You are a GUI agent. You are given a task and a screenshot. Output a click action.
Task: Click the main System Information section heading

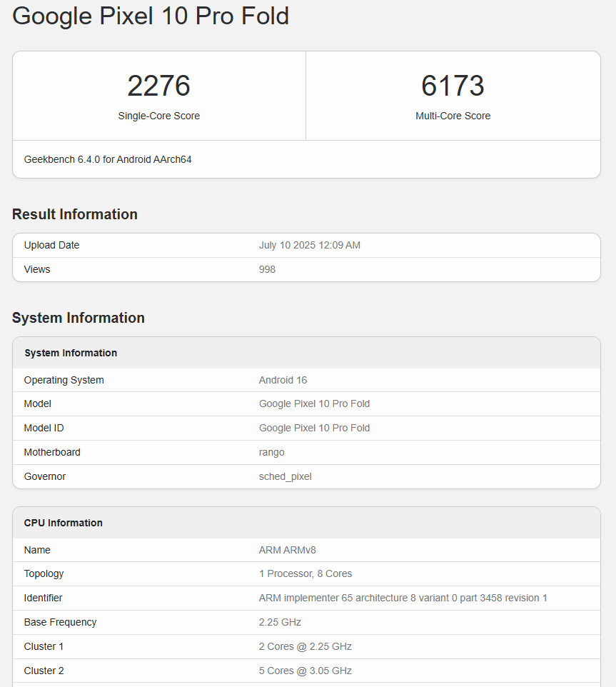pos(79,318)
